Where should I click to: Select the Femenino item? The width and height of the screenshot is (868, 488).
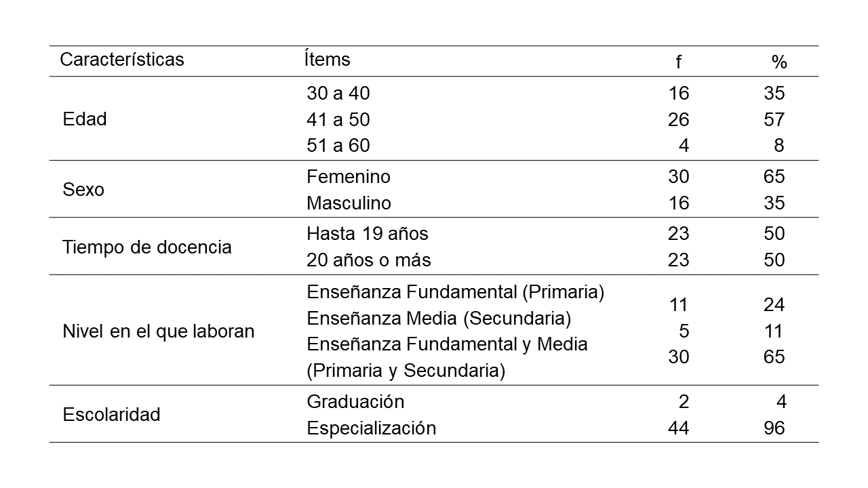[x=349, y=177]
